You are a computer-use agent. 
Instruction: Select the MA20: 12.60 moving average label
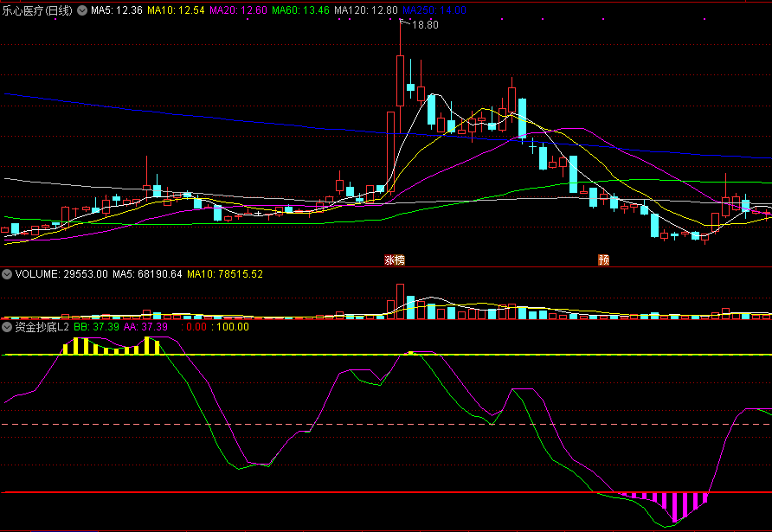238,10
